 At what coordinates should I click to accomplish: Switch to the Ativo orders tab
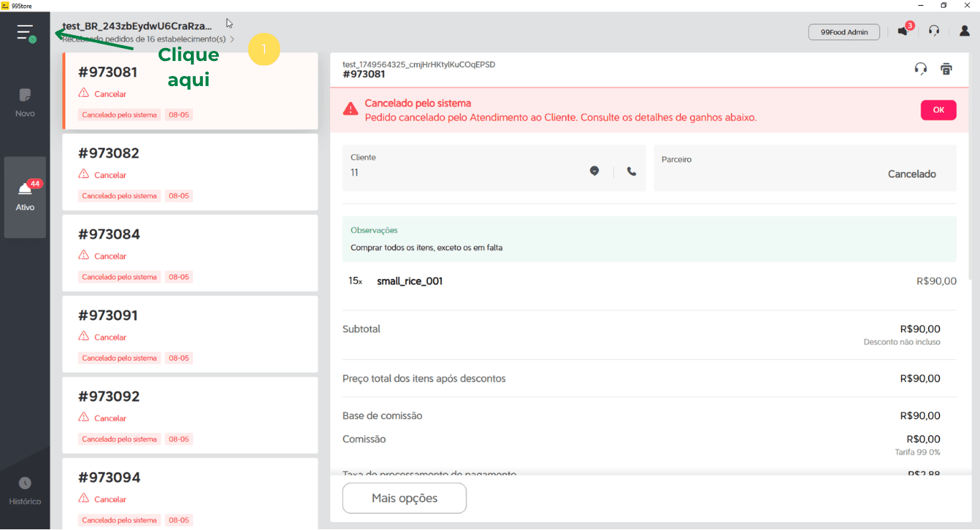coord(25,197)
